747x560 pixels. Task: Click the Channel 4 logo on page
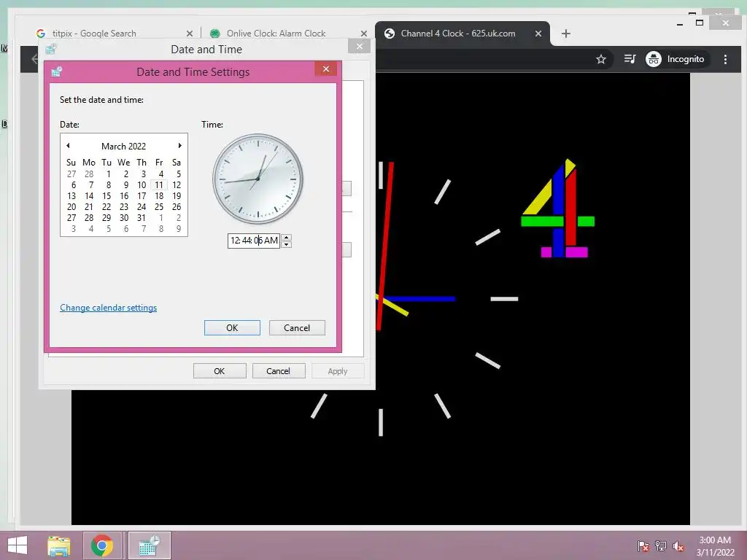tap(557, 208)
